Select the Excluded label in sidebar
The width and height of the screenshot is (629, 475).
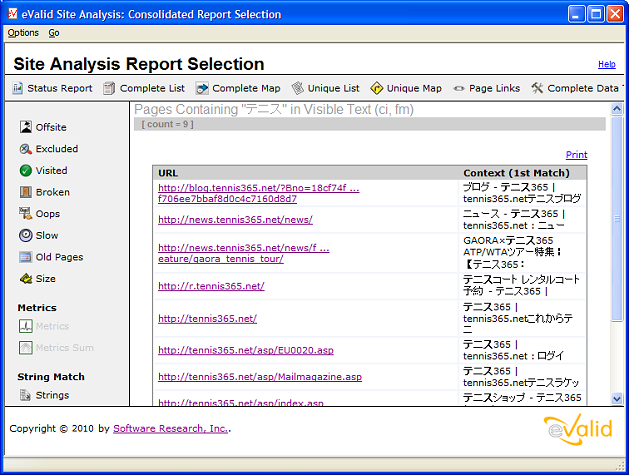pyautogui.click(x=57, y=149)
